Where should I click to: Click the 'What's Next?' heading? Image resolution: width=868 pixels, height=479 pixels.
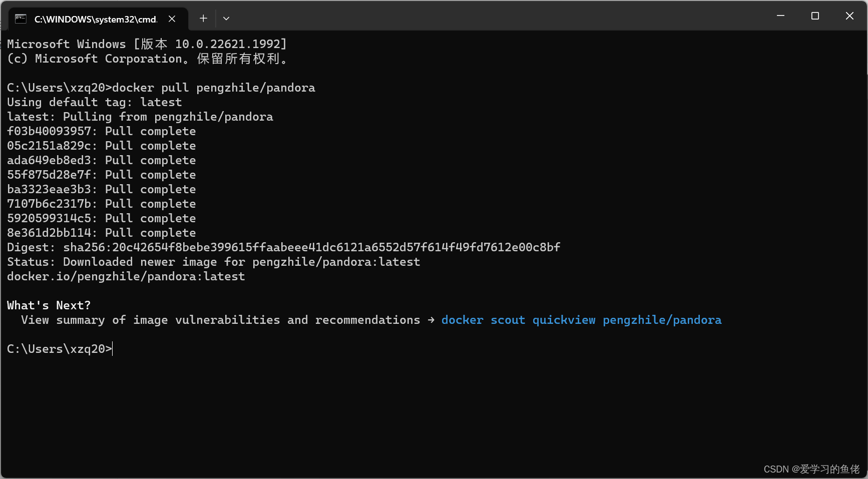49,305
